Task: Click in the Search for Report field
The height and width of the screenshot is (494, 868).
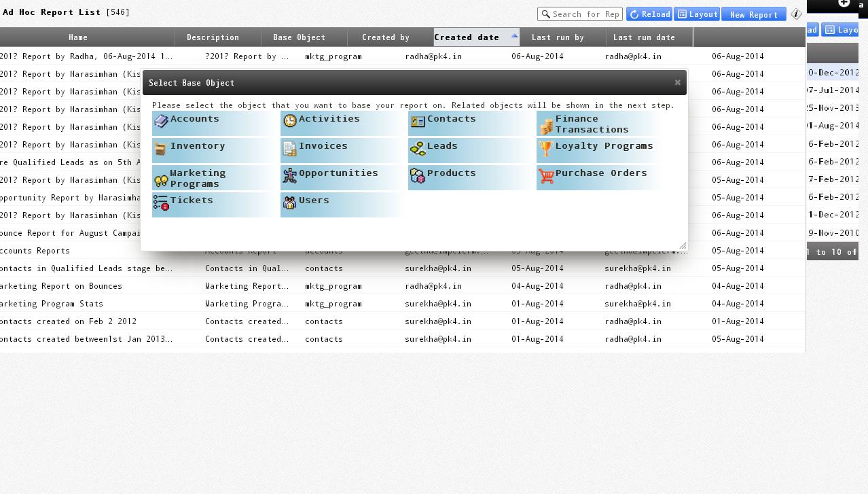Action: [585, 14]
